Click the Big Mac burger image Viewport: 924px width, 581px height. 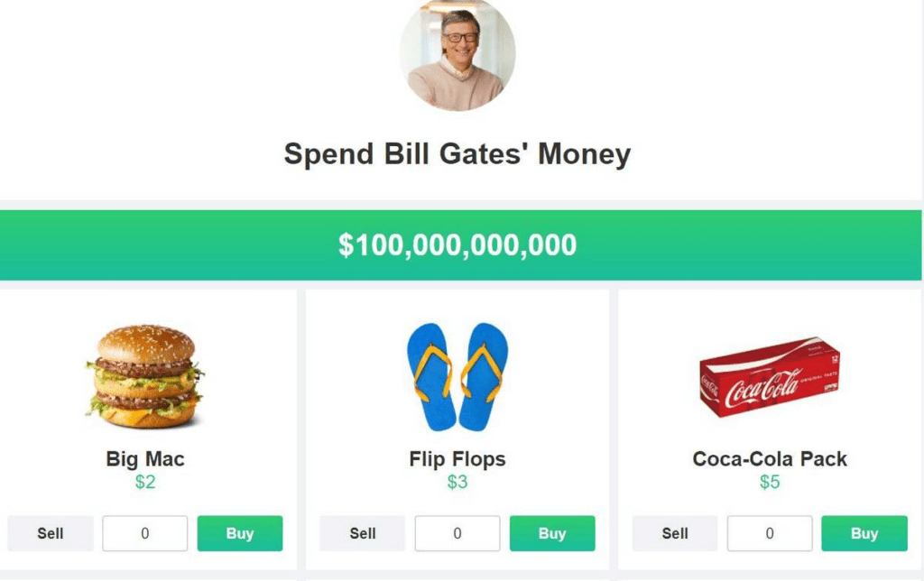click(x=145, y=376)
